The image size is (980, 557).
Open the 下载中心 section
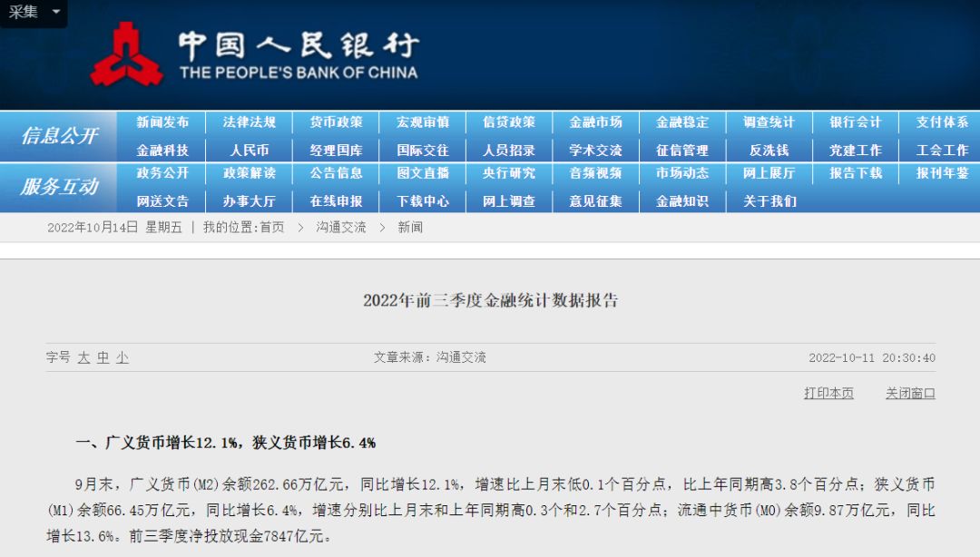(422, 201)
